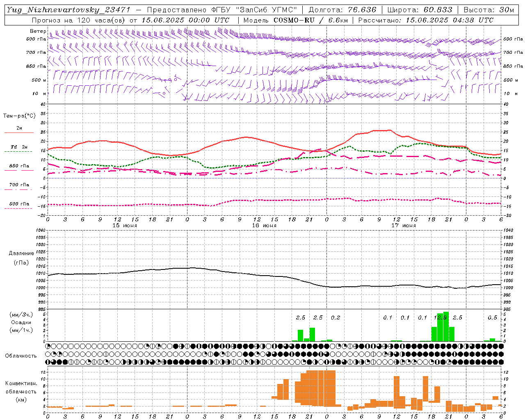Click the station title Yug_Nizhnevartovsky_23471
The height and width of the screenshot is (420, 525).
point(68,10)
